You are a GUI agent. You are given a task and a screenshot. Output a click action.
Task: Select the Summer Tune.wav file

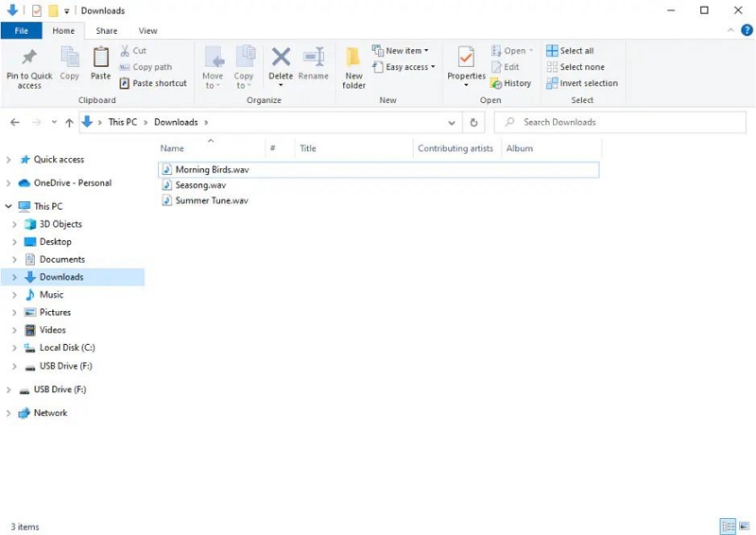(211, 200)
